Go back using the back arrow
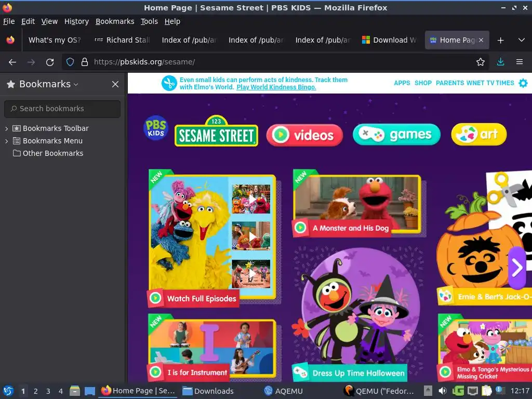This screenshot has width=532, height=399. [x=12, y=62]
